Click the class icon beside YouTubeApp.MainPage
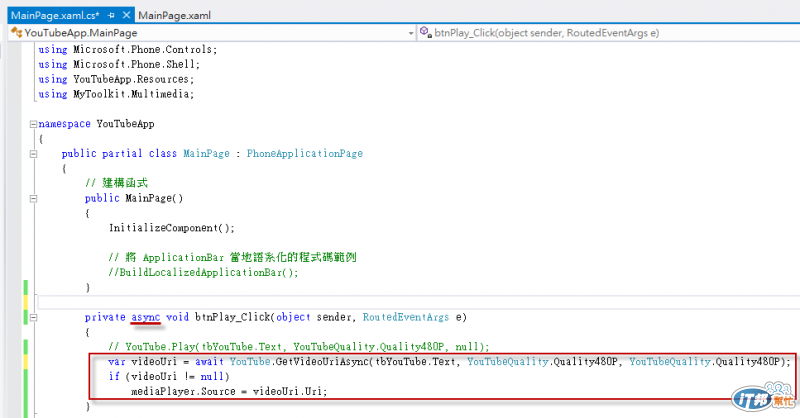Image resolution: width=800 pixels, height=418 pixels. pos(16,33)
